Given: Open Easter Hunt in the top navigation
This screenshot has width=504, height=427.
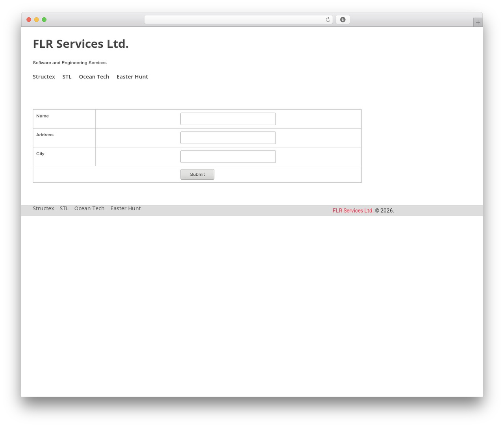Looking at the screenshot, I should 132,77.
